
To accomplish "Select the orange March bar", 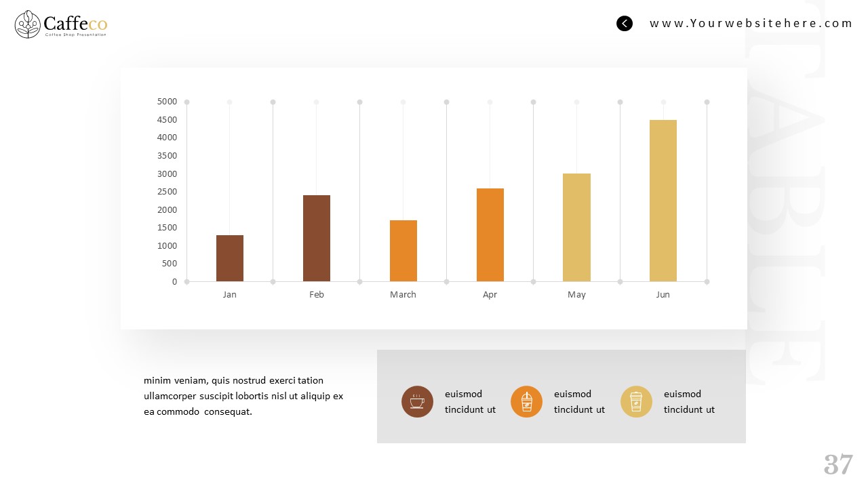I will click(403, 251).
